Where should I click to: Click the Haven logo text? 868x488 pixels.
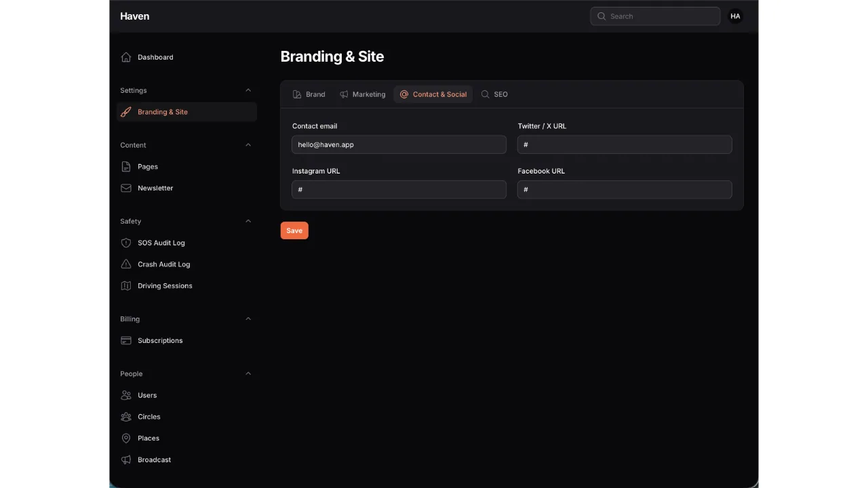point(135,16)
